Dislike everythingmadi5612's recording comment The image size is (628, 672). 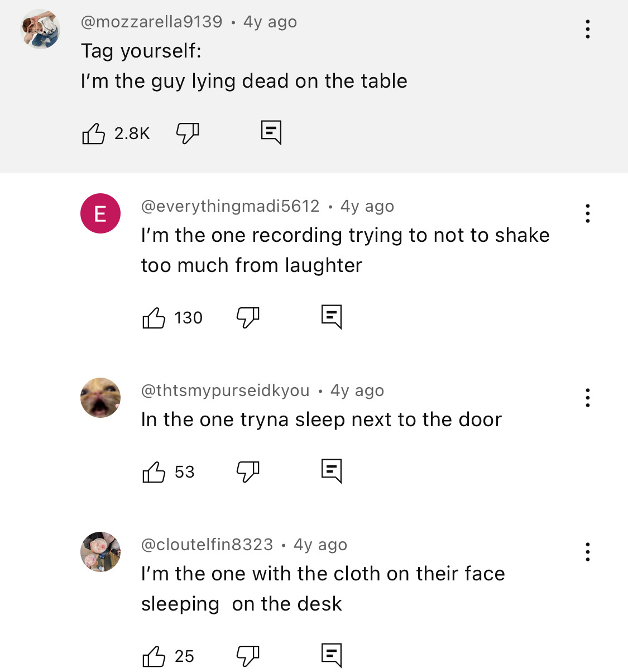[248, 318]
